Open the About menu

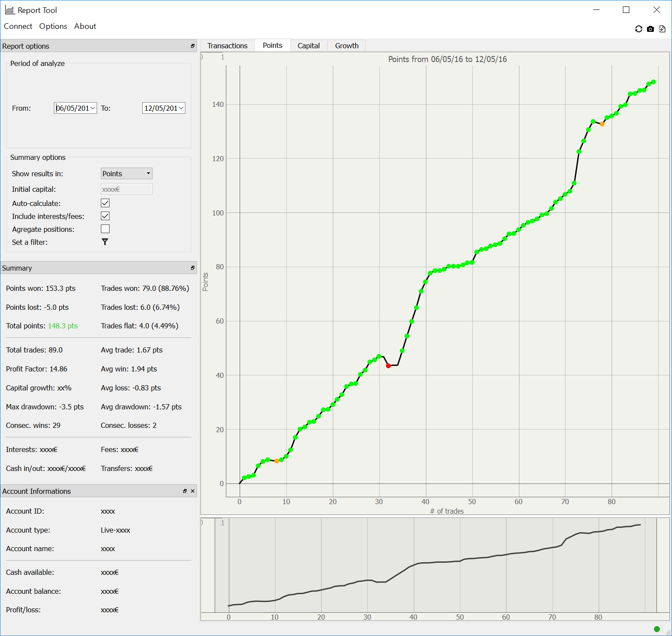point(85,26)
